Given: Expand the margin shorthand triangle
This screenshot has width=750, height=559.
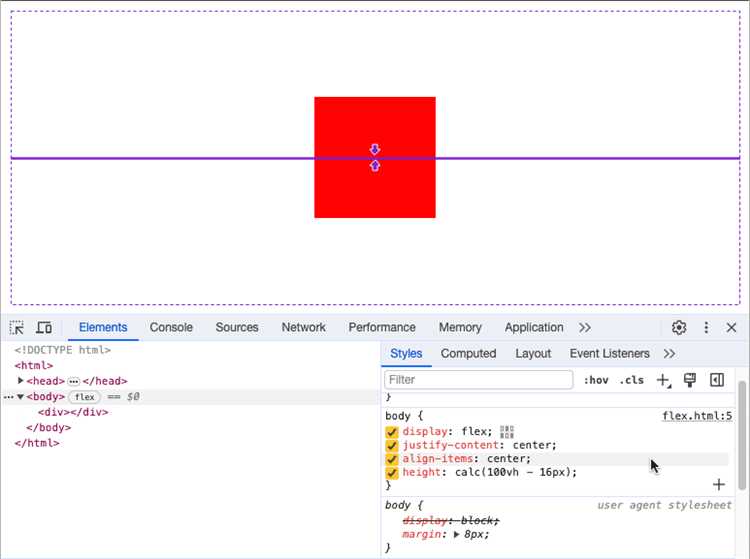Looking at the screenshot, I should click(x=457, y=535).
